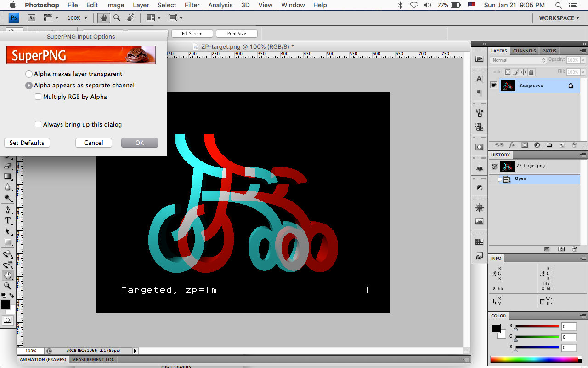Select the Pen tool in the toolbox
This screenshot has height=368, width=588.
pos(8,210)
